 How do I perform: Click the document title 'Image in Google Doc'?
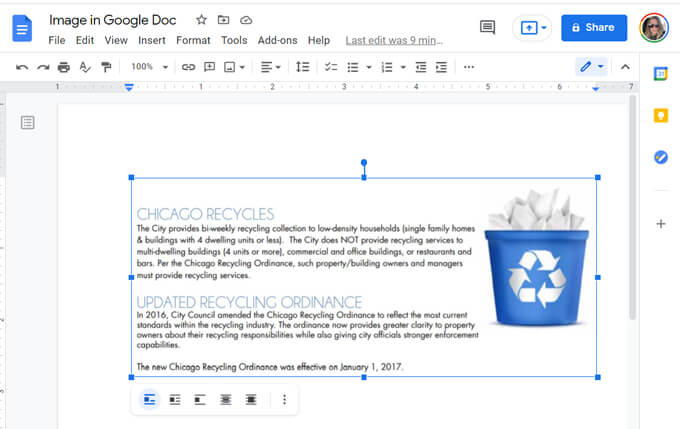point(112,20)
